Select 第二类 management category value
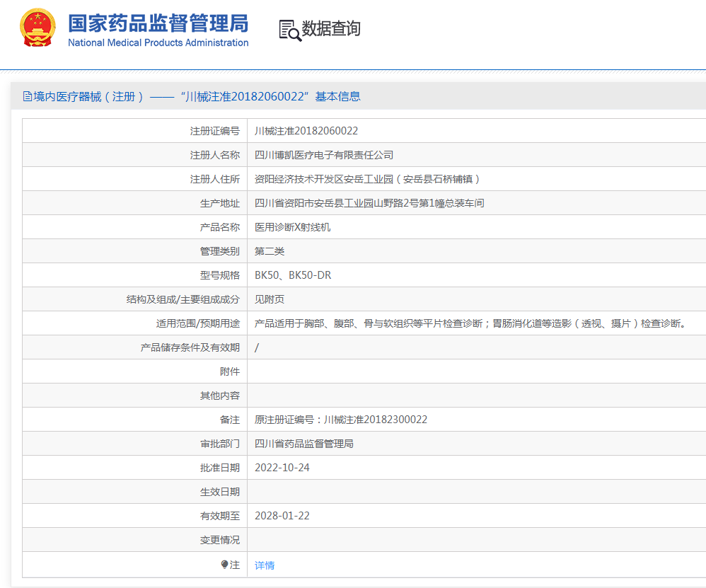The width and height of the screenshot is (706, 588). tap(270, 251)
